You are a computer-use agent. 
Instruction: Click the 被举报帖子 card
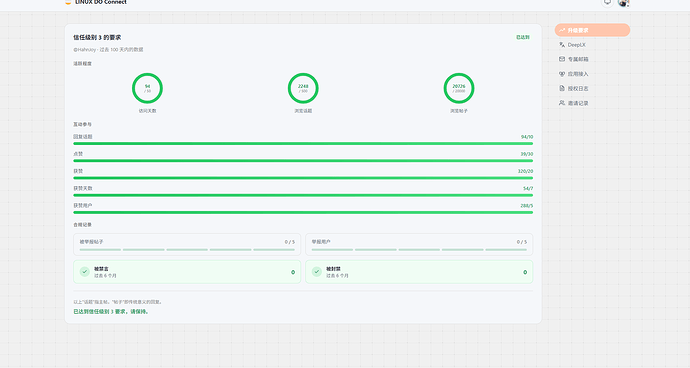(x=187, y=244)
